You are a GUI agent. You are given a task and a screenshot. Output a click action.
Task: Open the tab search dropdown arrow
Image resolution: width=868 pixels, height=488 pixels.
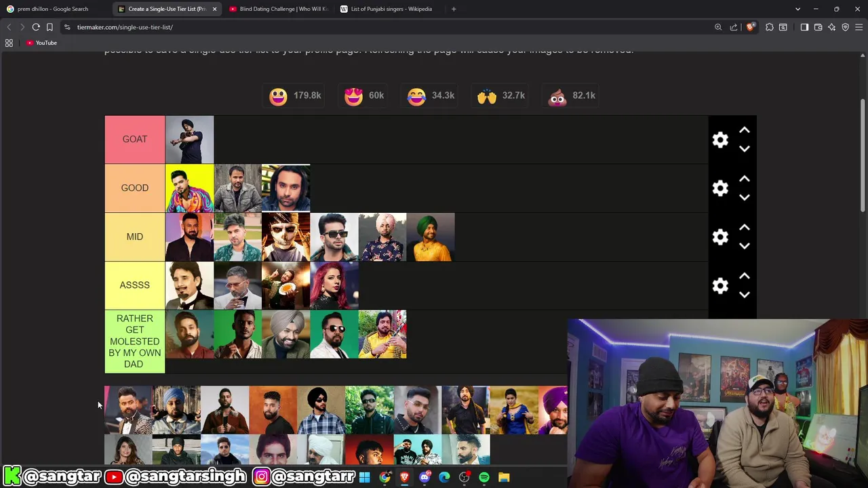(x=797, y=9)
